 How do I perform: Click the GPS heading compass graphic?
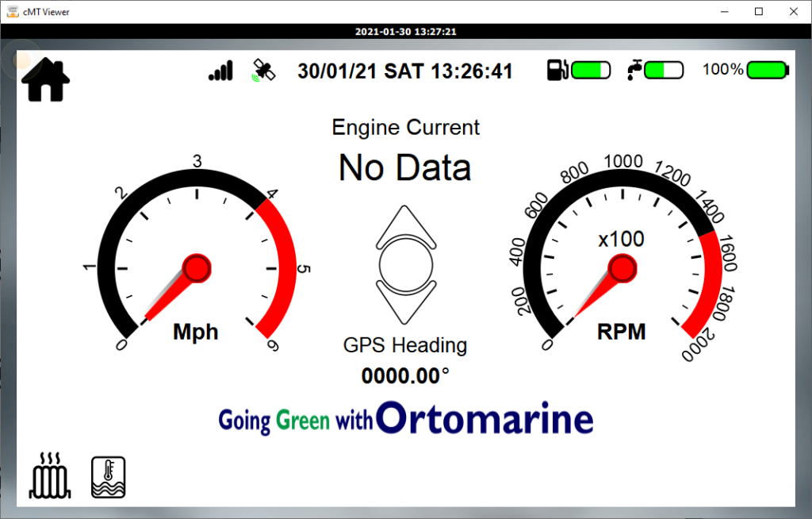406,265
